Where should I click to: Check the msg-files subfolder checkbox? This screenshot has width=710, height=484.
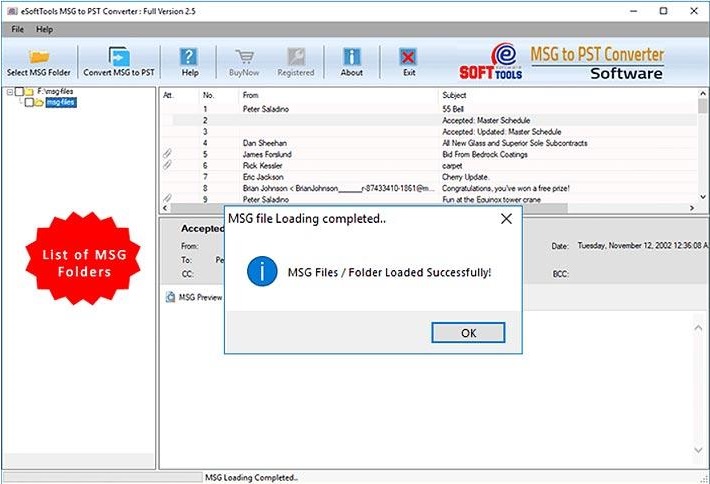(29, 102)
